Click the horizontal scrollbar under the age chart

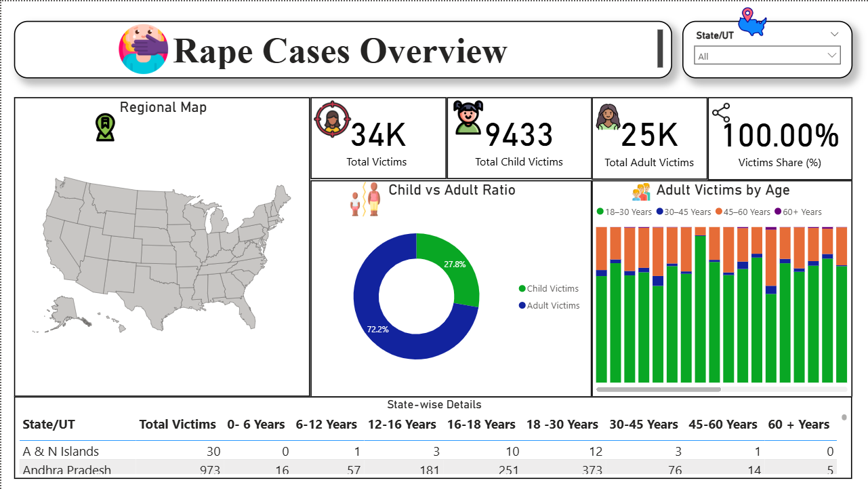[x=658, y=389]
